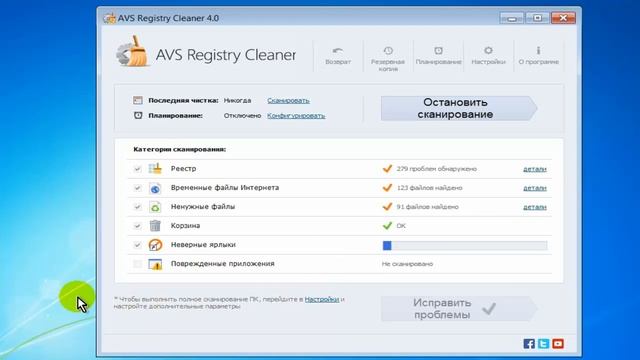Click the 'Поврежденные приложения' label
The height and width of the screenshot is (360, 640).
(222, 264)
